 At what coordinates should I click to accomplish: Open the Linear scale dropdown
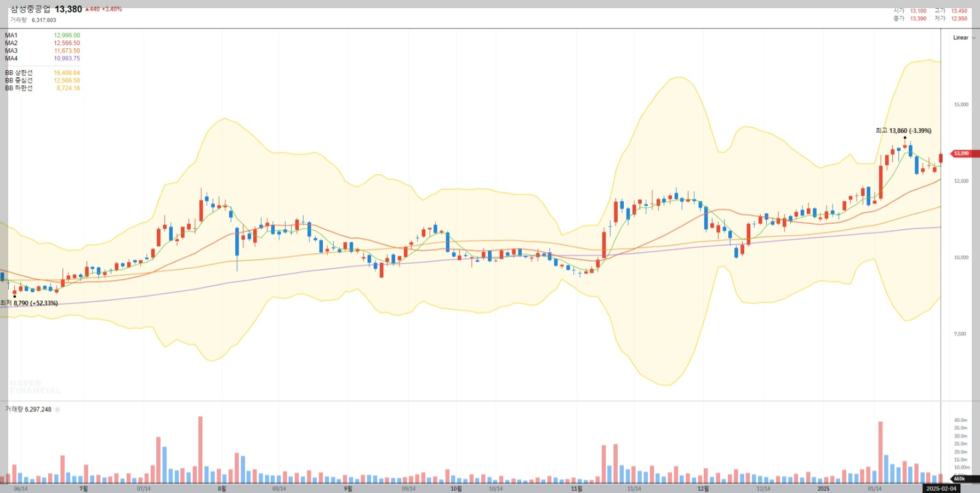pyautogui.click(x=964, y=38)
